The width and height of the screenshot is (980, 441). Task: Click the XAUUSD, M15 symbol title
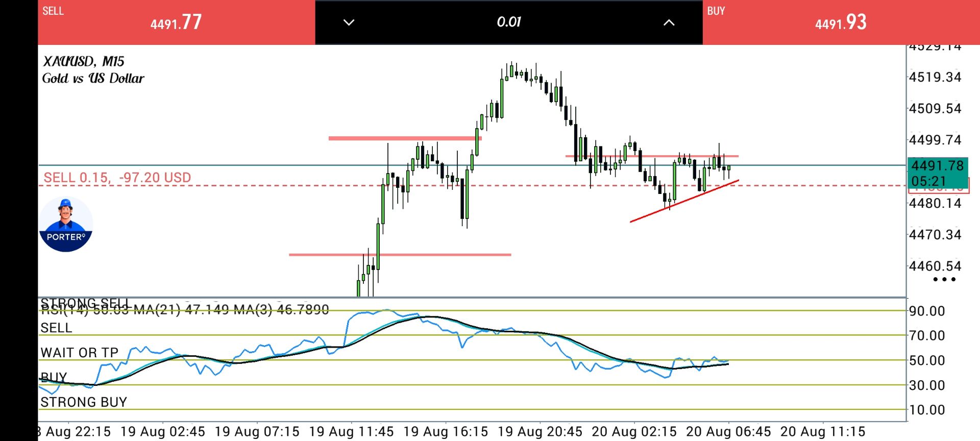[84, 61]
